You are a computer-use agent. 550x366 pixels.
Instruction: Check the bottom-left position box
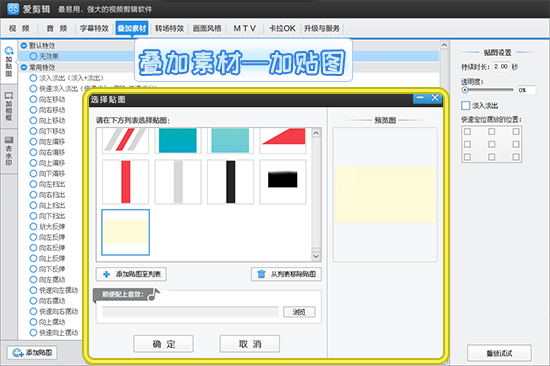[x=467, y=157]
